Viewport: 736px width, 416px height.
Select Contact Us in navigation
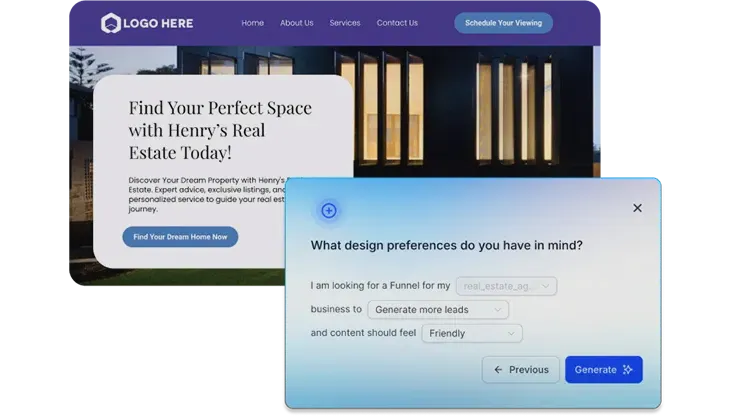397,23
